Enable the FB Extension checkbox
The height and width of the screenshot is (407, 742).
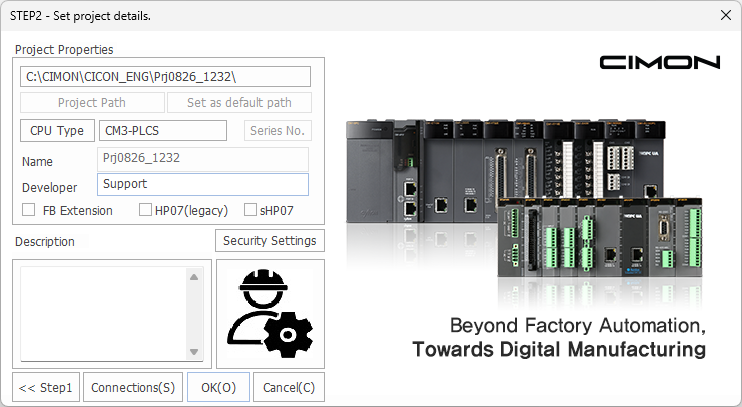point(29,210)
